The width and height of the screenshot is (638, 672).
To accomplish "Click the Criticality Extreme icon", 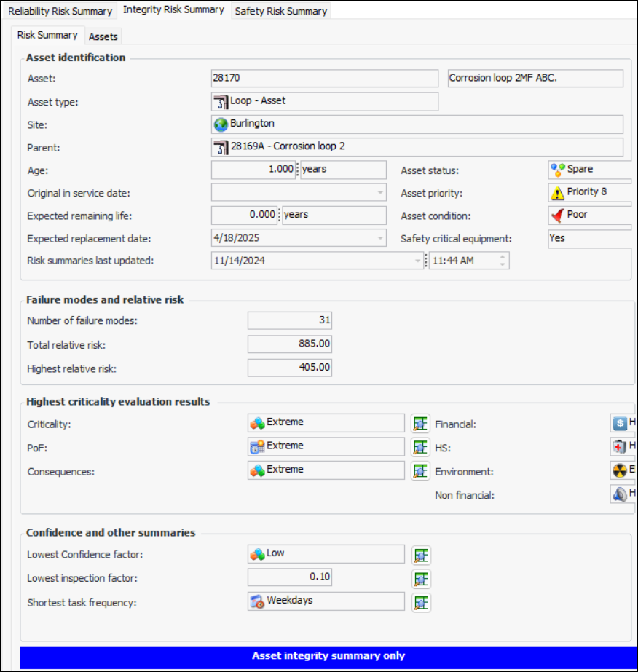I will (257, 424).
